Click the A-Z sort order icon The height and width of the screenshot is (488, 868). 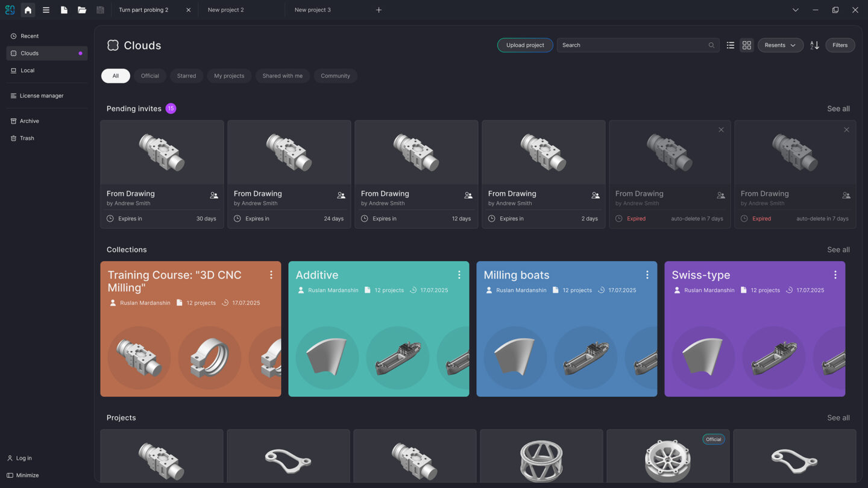tap(814, 45)
